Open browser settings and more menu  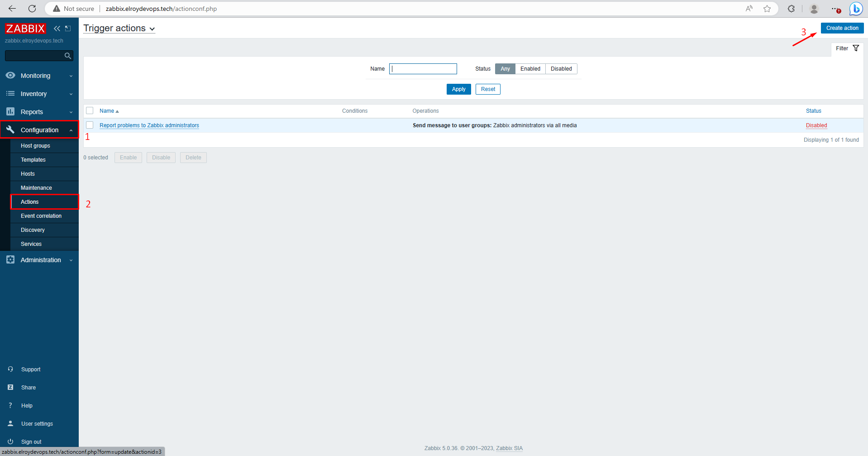click(x=836, y=9)
